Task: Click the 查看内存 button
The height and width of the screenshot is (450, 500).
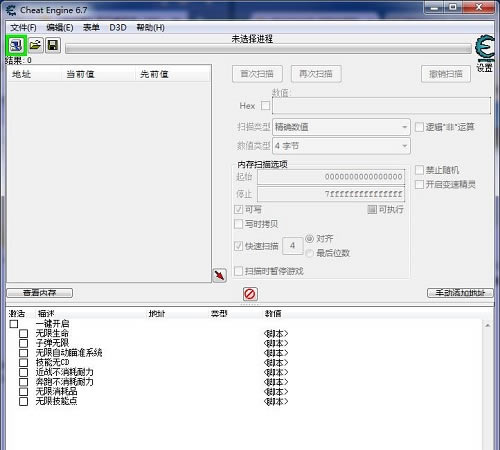Action: (x=40, y=293)
